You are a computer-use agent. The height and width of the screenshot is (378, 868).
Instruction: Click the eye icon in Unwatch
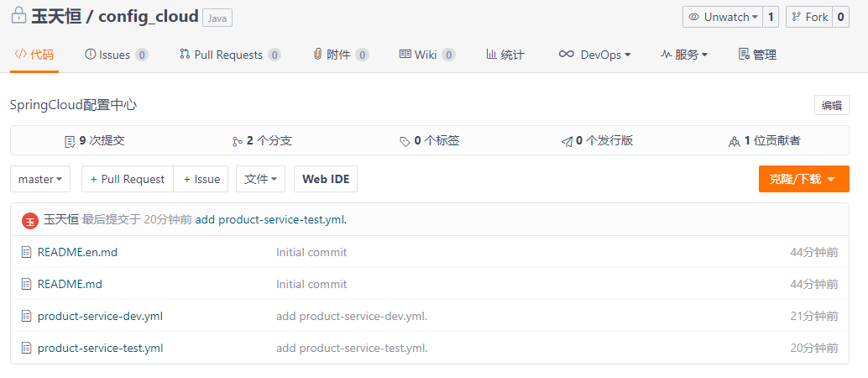tap(693, 17)
